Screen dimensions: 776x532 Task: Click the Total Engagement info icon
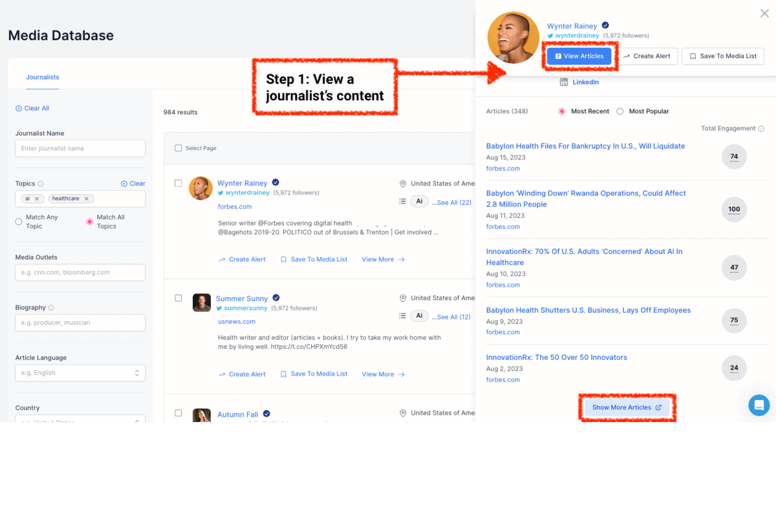(761, 129)
